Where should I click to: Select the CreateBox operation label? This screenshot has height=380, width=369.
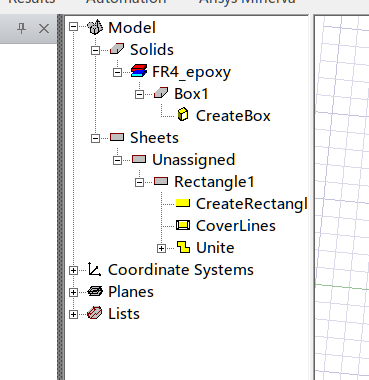[x=233, y=115]
